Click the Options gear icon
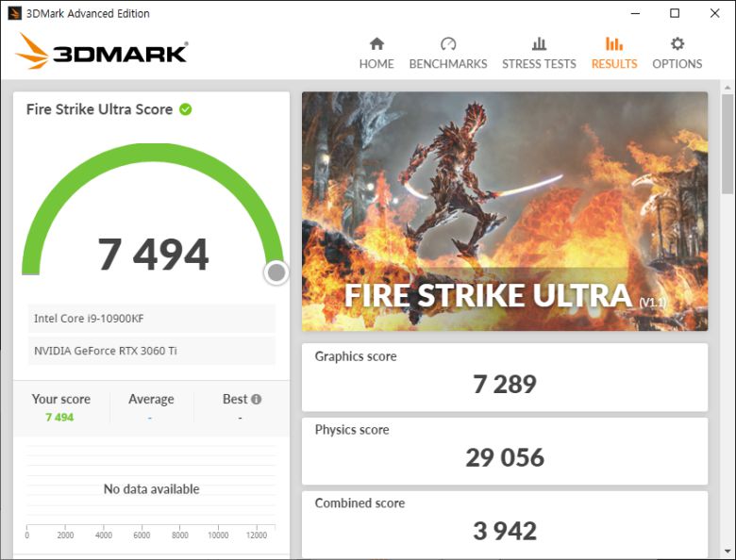 tap(677, 44)
